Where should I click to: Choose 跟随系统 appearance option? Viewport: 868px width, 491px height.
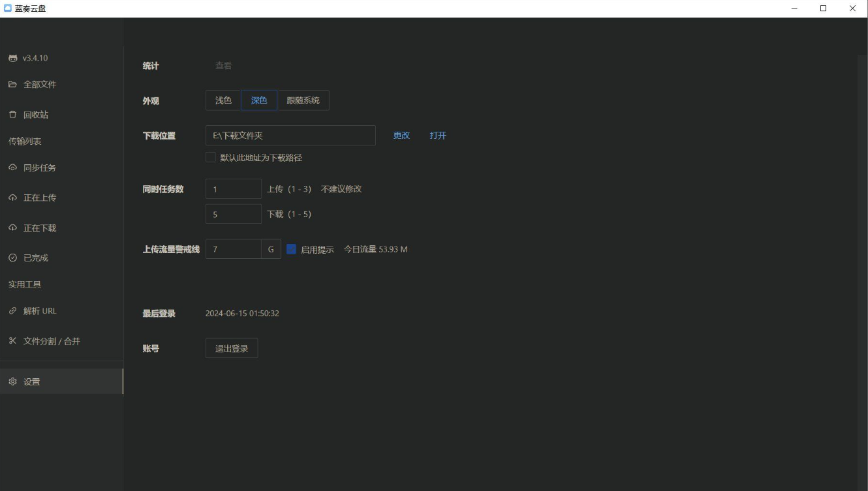click(x=303, y=100)
